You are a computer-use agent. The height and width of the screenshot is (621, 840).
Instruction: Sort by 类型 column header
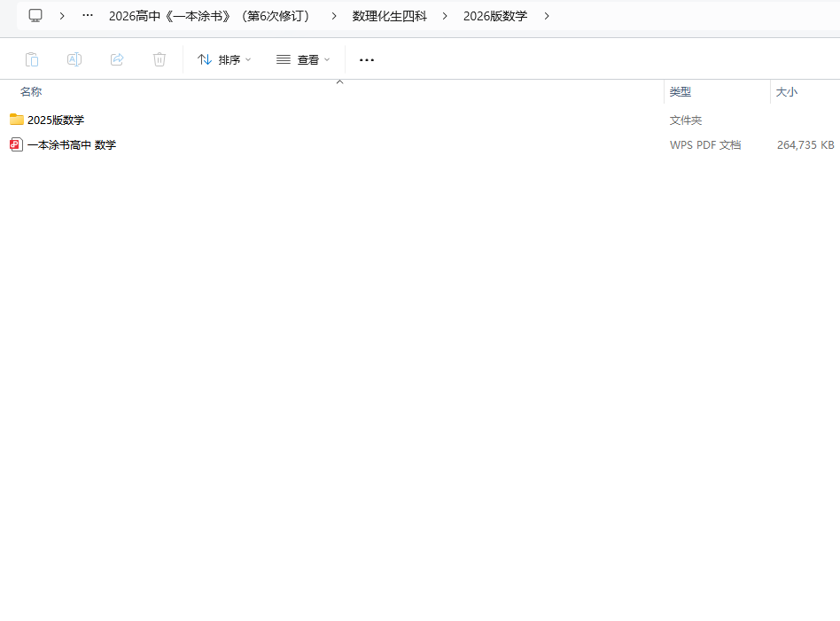click(681, 92)
